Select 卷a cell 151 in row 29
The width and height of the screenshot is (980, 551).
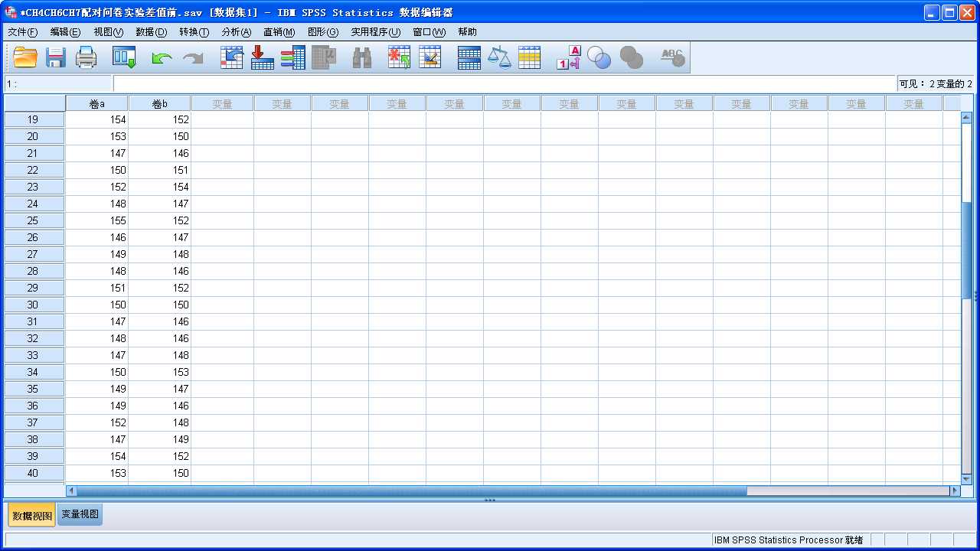coord(96,288)
